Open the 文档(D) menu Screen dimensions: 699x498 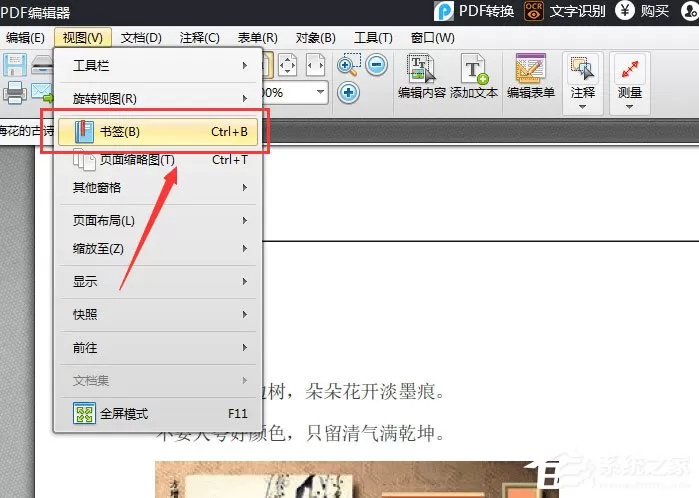(141, 38)
